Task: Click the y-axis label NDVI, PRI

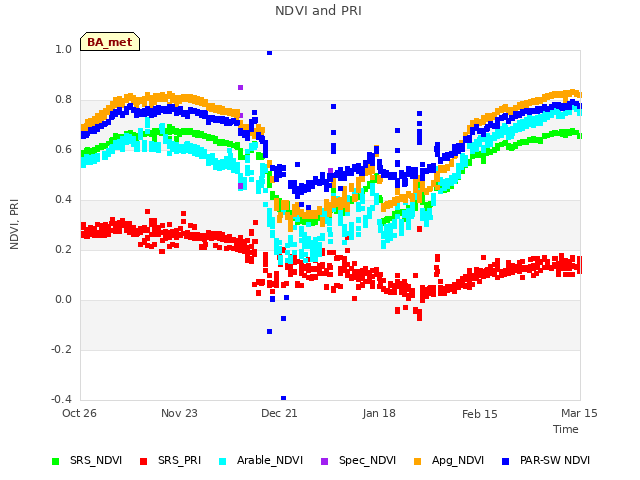Action: click(x=14, y=224)
